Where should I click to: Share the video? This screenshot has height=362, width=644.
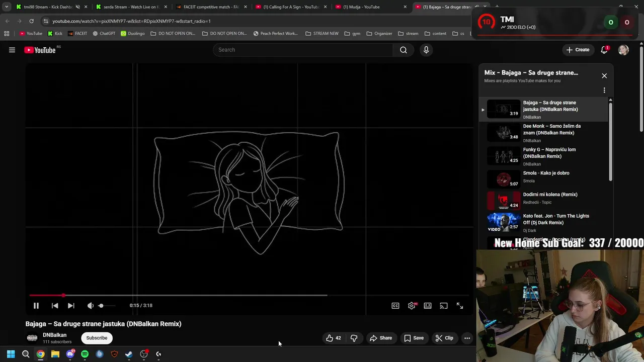tap(381, 338)
